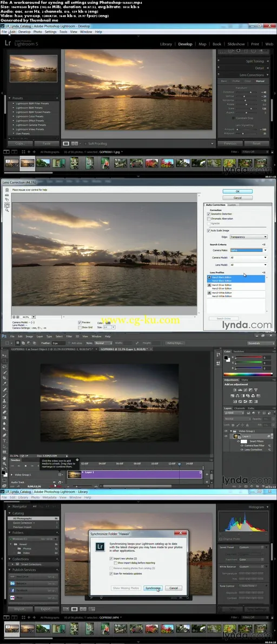Image resolution: width=277 pixels, height=644 pixels.
Task: Click the Loupe view icon beside Soft Proofing
Action: [x=66, y=144]
